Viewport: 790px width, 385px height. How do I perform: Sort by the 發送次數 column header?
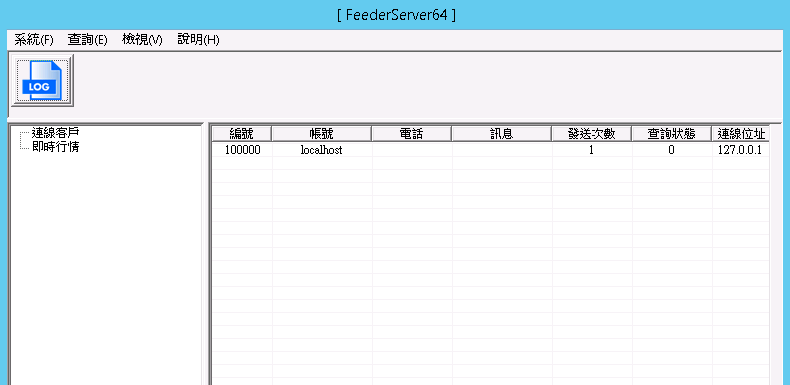tap(591, 134)
